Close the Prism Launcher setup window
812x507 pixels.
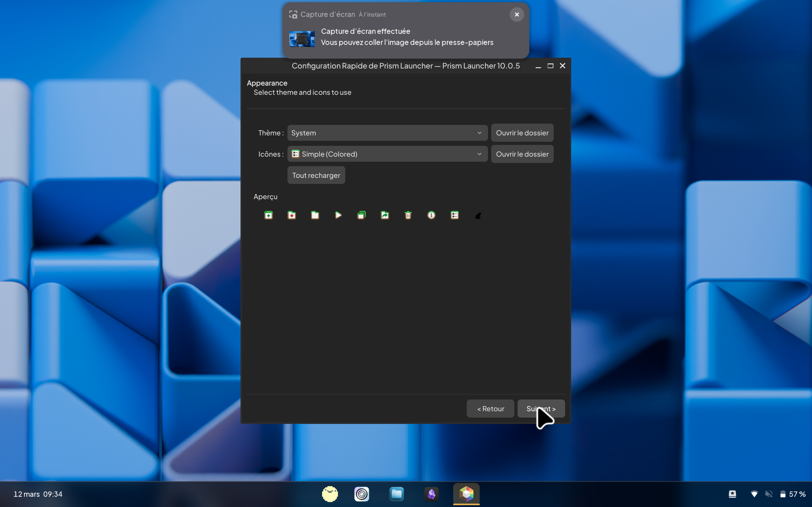[x=563, y=66]
